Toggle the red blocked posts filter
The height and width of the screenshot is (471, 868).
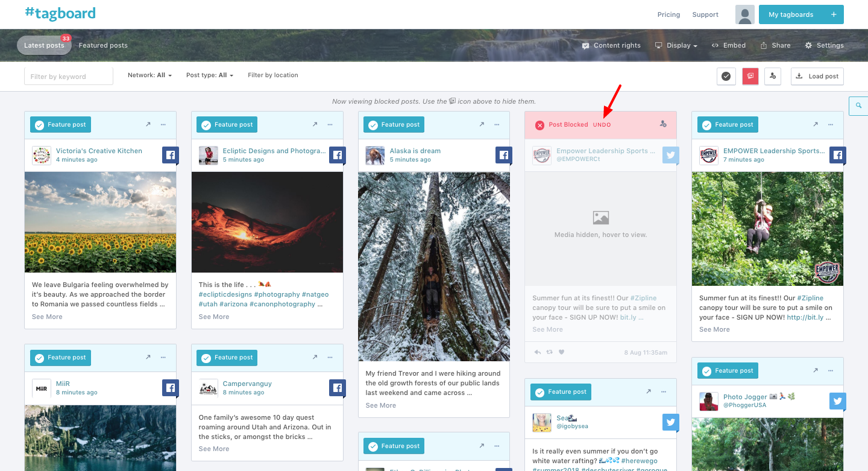click(x=750, y=76)
